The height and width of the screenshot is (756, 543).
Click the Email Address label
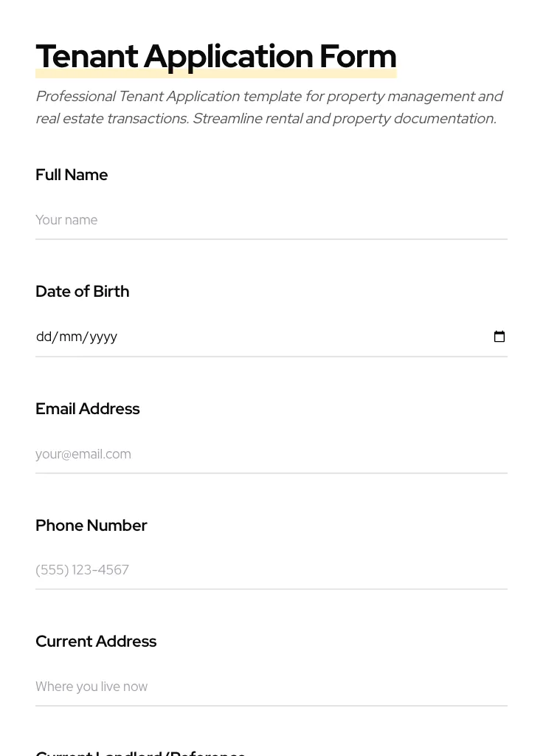(88, 409)
